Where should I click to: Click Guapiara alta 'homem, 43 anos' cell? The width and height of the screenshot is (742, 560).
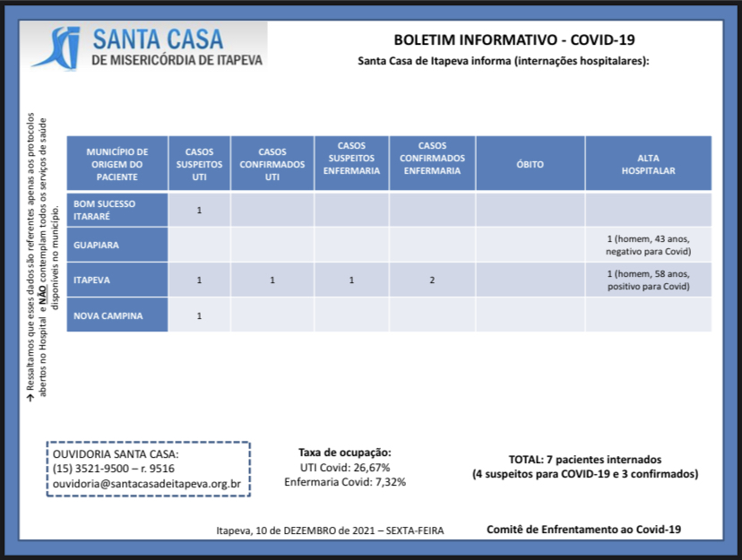point(648,245)
